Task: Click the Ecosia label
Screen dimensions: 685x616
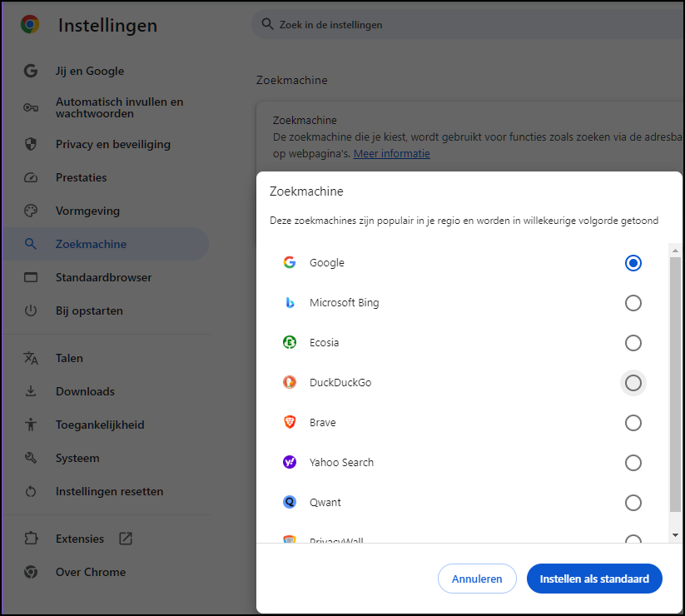Action: click(324, 342)
